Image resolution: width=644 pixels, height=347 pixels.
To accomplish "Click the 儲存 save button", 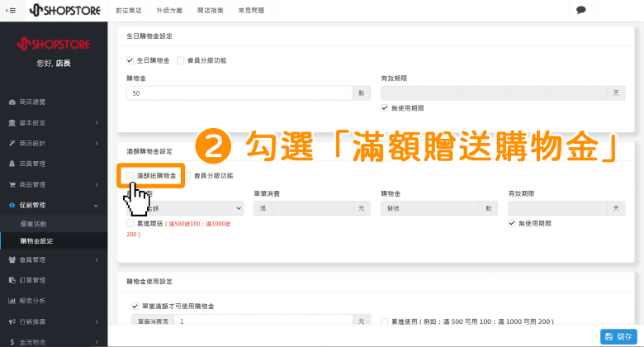I will pos(618,336).
